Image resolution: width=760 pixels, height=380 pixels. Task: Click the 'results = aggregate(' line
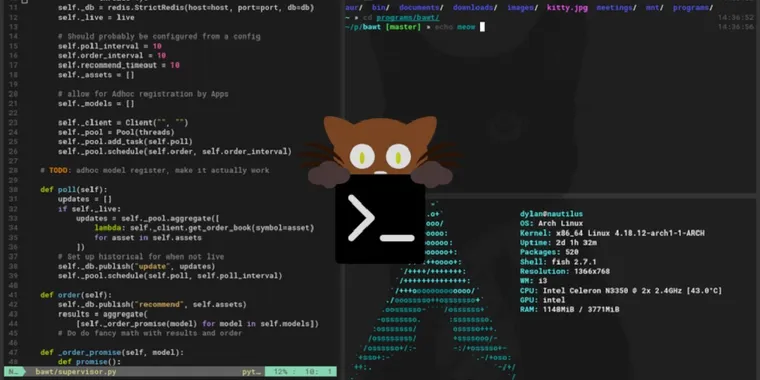click(x=103, y=314)
